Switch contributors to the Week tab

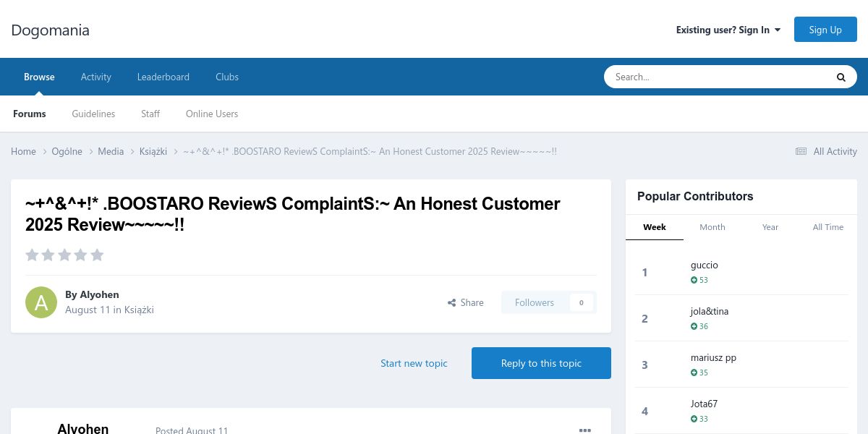[x=655, y=227]
